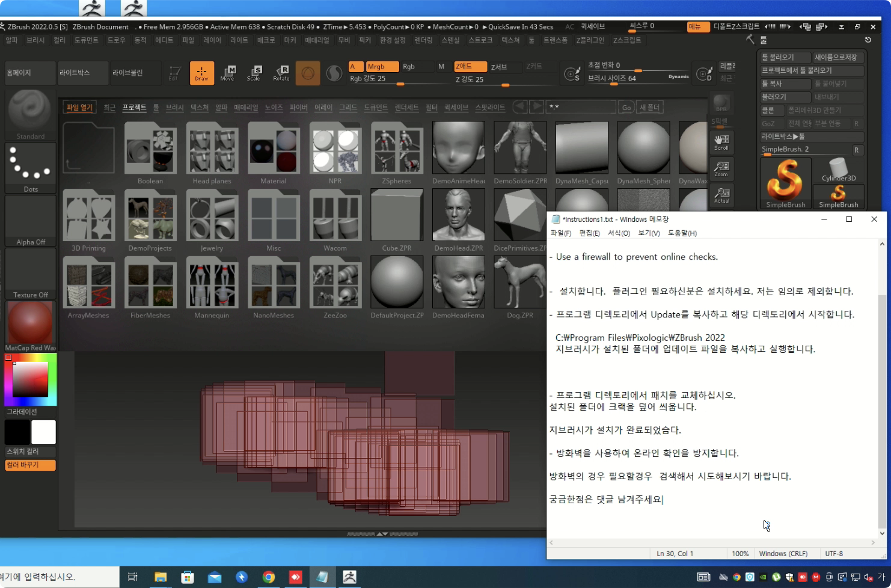Switch to LightBox Recent tab
The image size is (891, 588).
(109, 107)
